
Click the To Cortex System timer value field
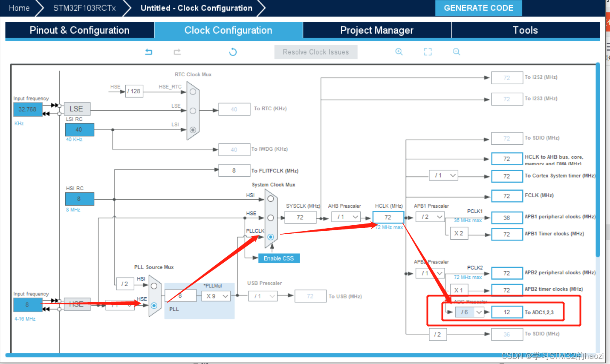tap(507, 176)
